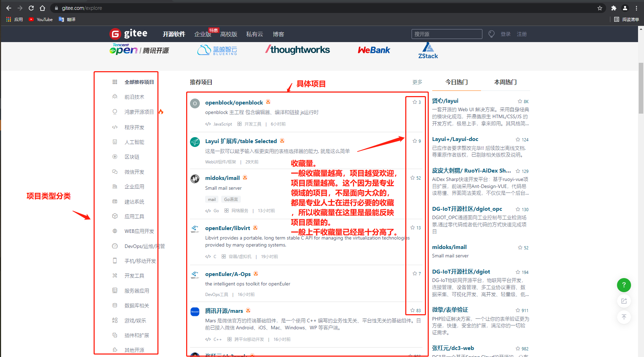The image size is (644, 357).
Task: Click the back-to-top arrow button
Action: [x=624, y=317]
